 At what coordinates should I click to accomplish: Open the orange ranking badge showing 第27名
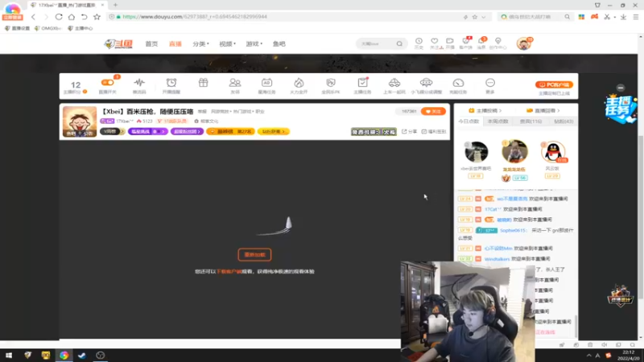pos(231,131)
